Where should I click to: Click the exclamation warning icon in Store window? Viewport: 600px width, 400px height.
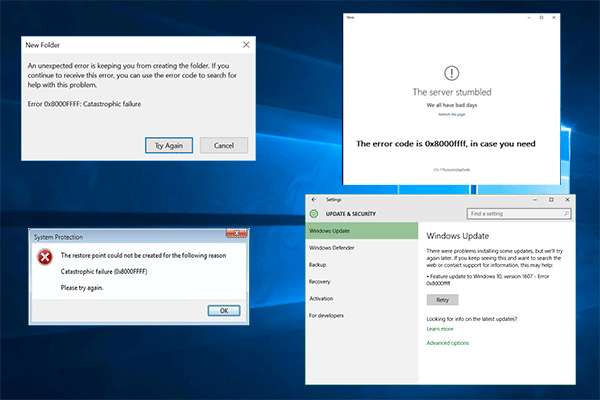pos(452,73)
